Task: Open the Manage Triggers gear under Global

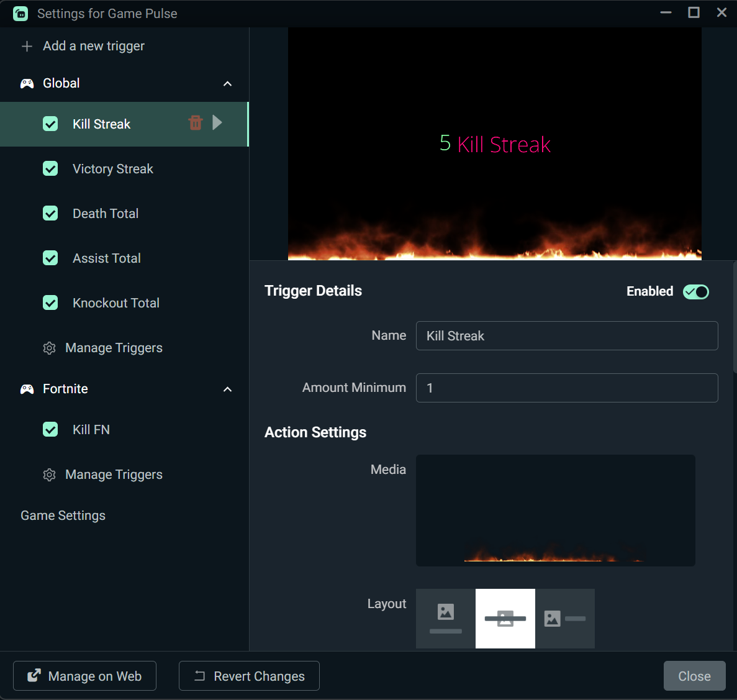Action: [49, 348]
